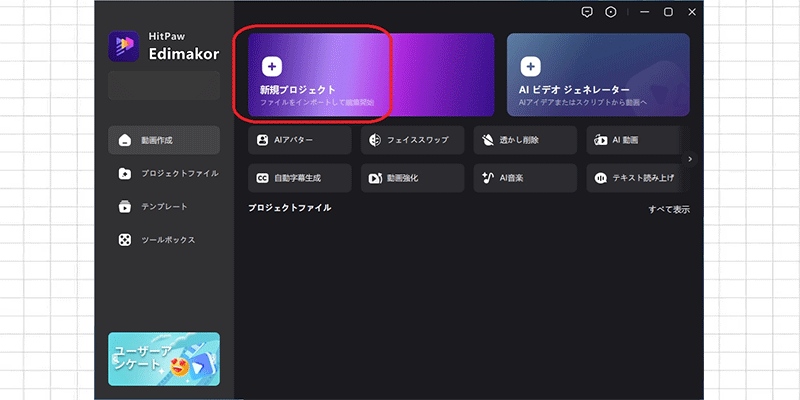This screenshot has width=800, height=400.
Task: Select 動画作成 in the sidebar
Action: [164, 140]
